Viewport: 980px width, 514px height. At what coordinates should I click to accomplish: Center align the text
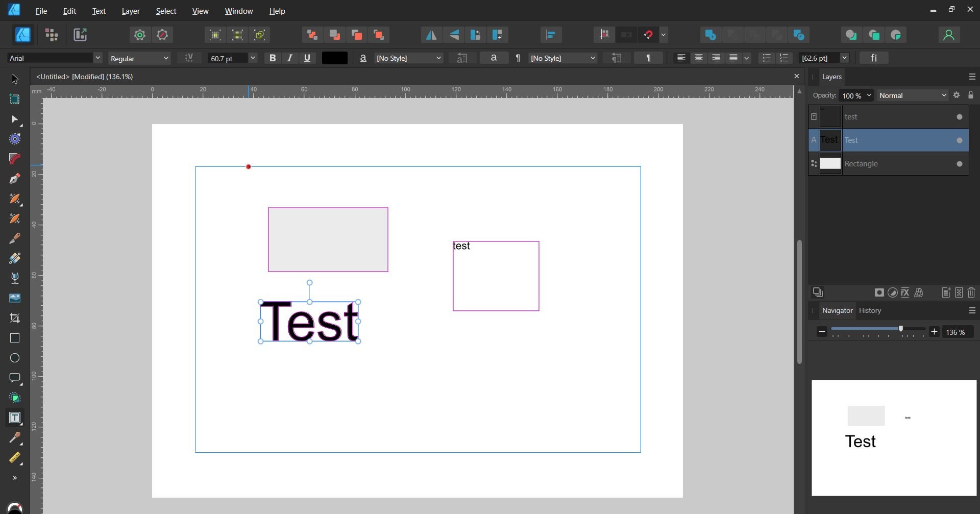698,58
